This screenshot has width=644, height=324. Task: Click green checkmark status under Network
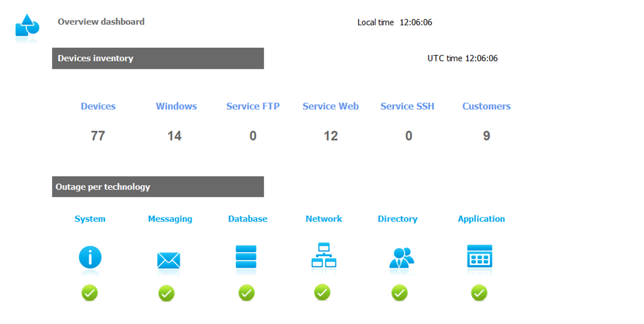[x=322, y=293]
